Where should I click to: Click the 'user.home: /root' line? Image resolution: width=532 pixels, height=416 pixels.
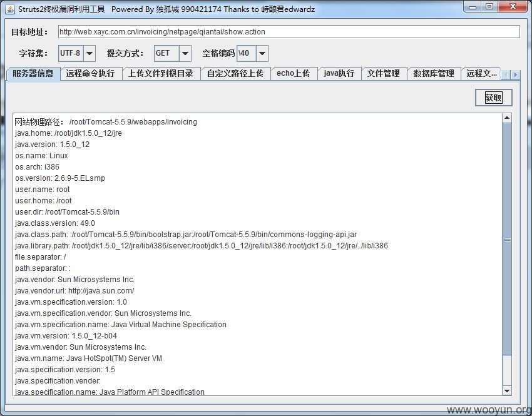point(43,200)
